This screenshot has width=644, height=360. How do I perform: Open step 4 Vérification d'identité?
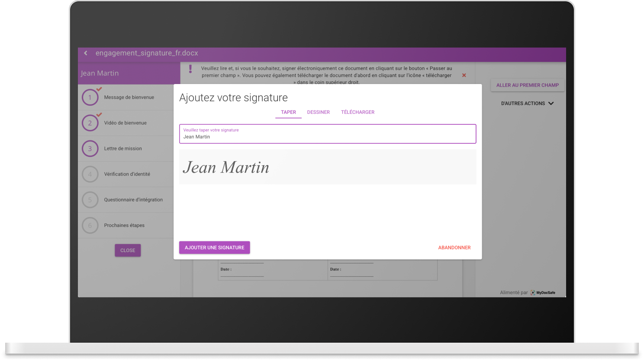click(90, 174)
